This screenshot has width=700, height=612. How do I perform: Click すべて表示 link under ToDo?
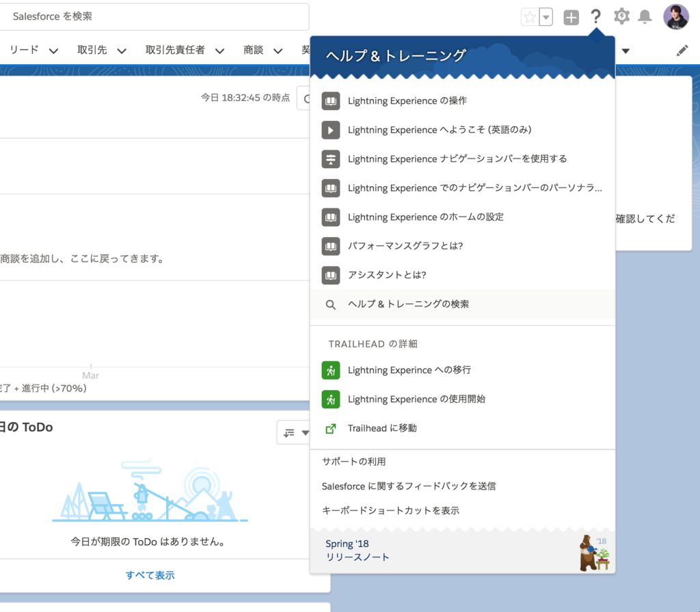[x=150, y=575]
